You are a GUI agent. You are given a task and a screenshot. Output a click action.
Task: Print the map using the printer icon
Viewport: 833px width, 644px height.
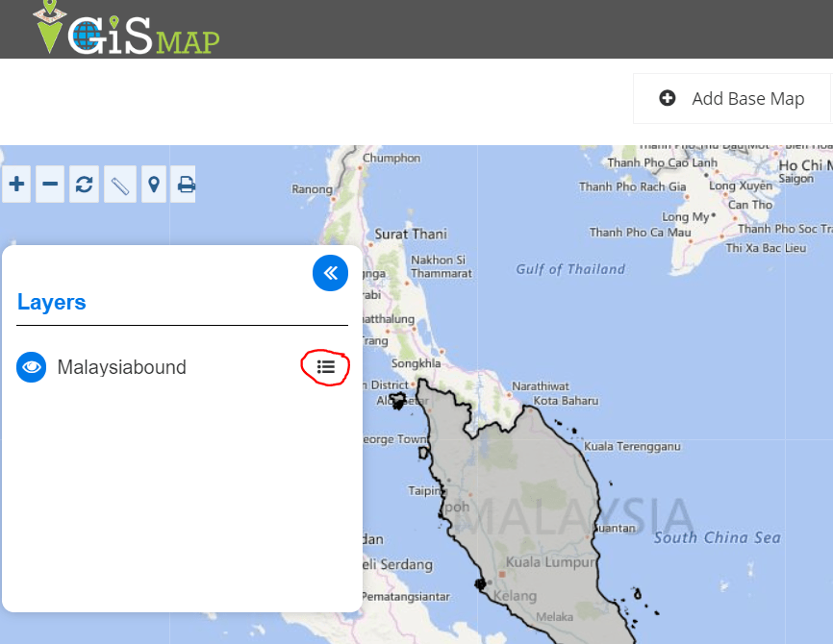point(184,185)
